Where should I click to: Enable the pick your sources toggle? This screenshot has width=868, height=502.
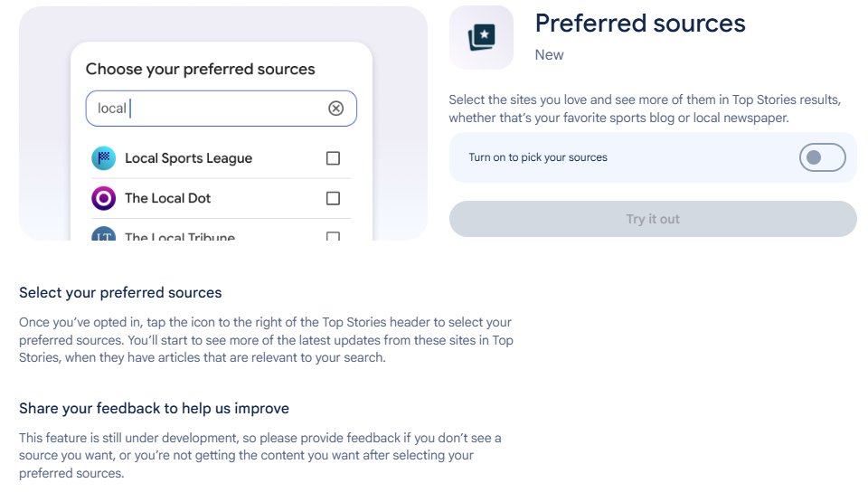point(822,157)
